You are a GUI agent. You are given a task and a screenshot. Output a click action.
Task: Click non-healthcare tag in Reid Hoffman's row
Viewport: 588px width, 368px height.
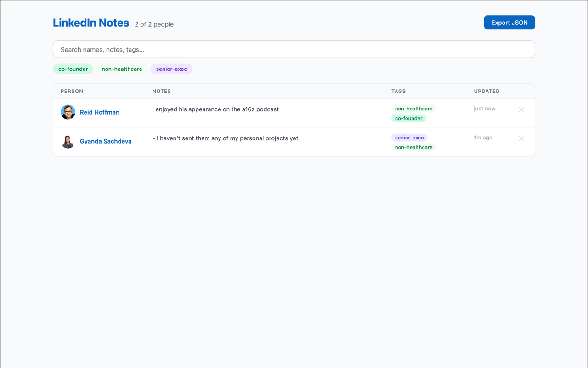(x=413, y=109)
